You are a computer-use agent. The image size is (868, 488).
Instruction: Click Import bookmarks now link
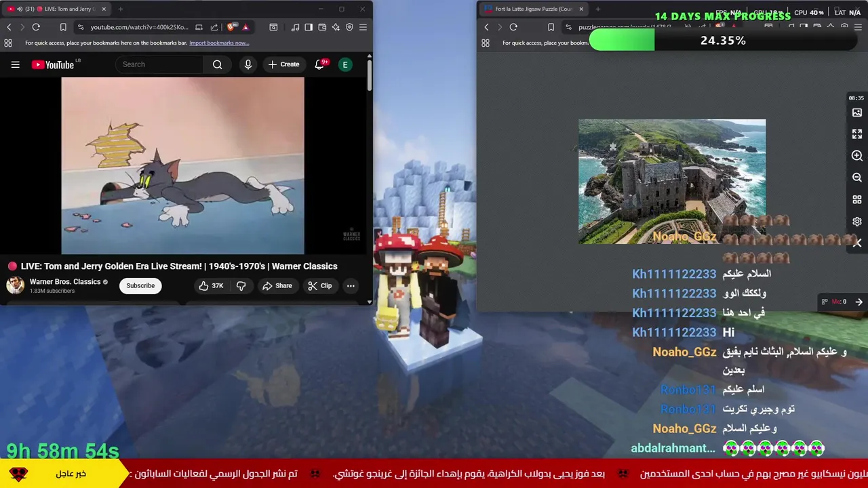point(219,43)
